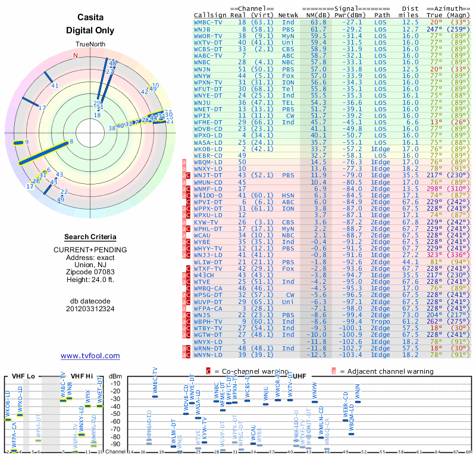The image size is (476, 457).
Task: Click the WXTV-DT callsign table row
Action: coord(332,42)
